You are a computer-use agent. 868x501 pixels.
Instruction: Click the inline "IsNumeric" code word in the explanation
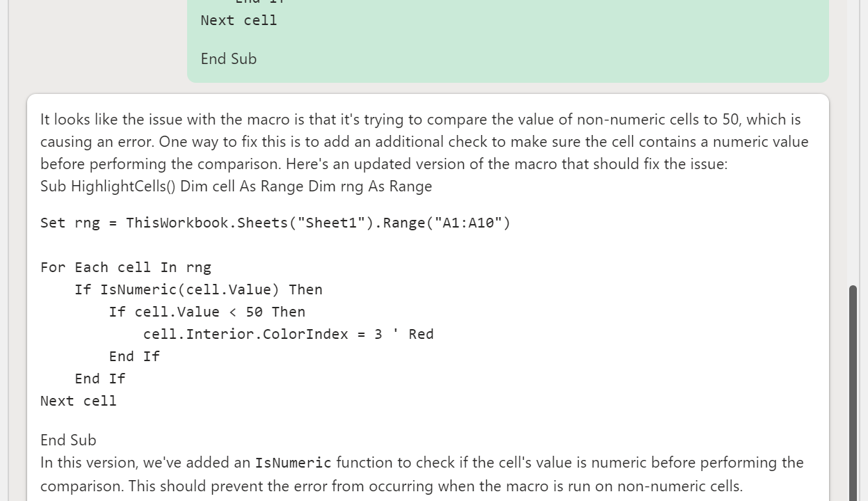tap(293, 463)
